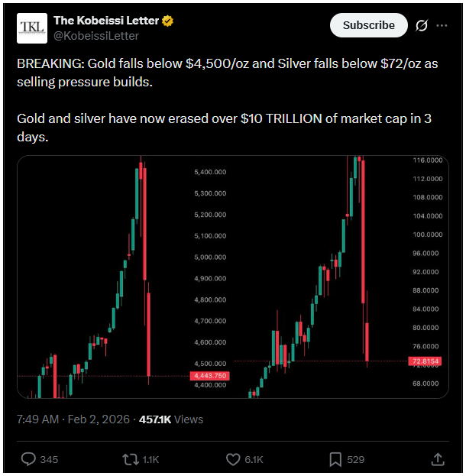Bookmark this post using the bookmark icon
Viewport: 466px width, 476px height.
coord(335,459)
